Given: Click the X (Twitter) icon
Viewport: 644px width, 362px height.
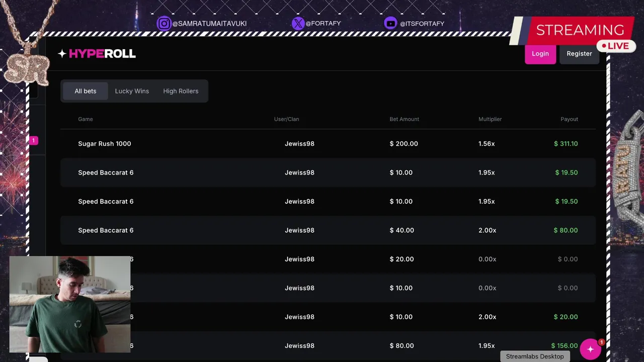Looking at the screenshot, I should 298,24.
